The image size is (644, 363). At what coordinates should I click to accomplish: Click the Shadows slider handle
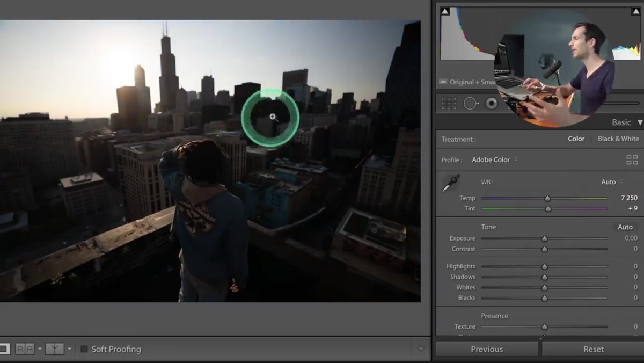click(545, 277)
